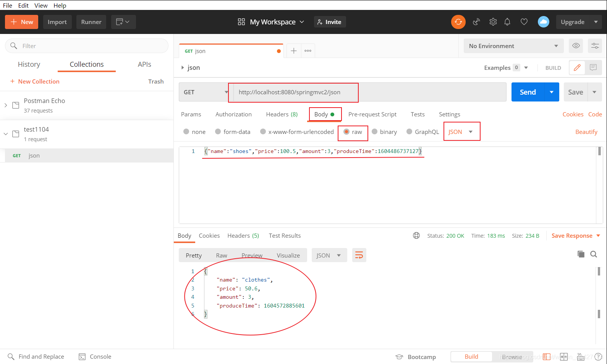
Task: Switch response view to Raw
Action: (x=222, y=255)
